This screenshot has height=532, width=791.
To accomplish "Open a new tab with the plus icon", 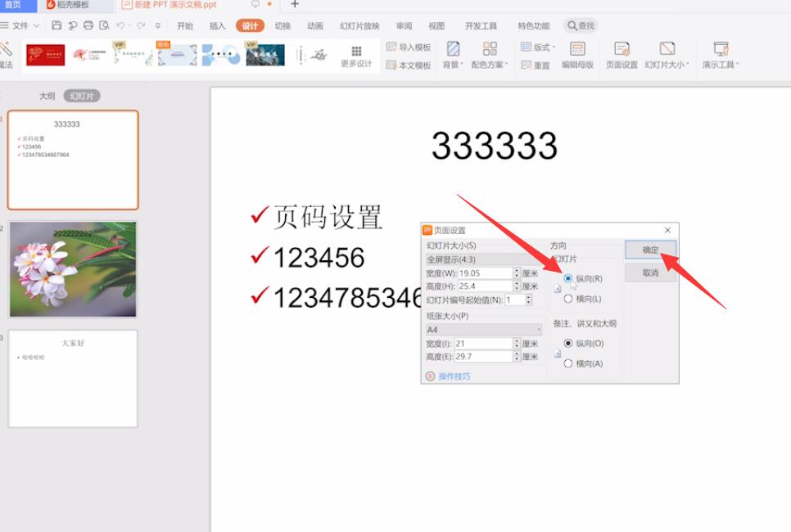I will [295, 5].
